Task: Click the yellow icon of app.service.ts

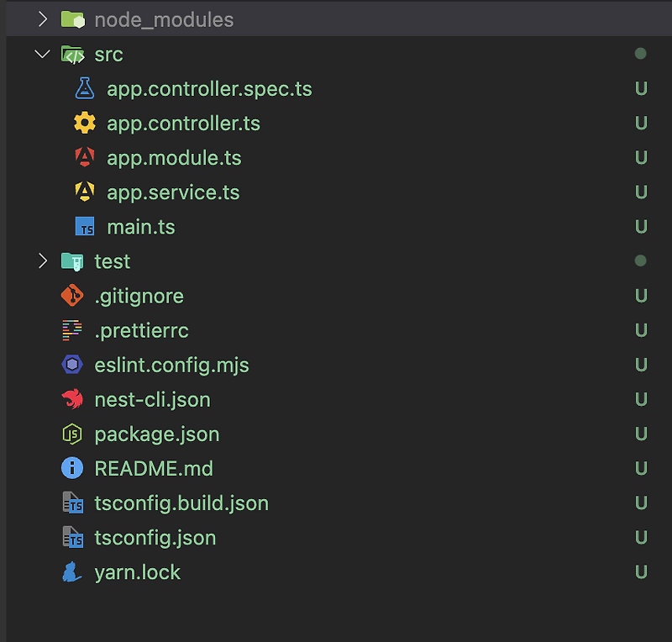Action: tap(84, 192)
